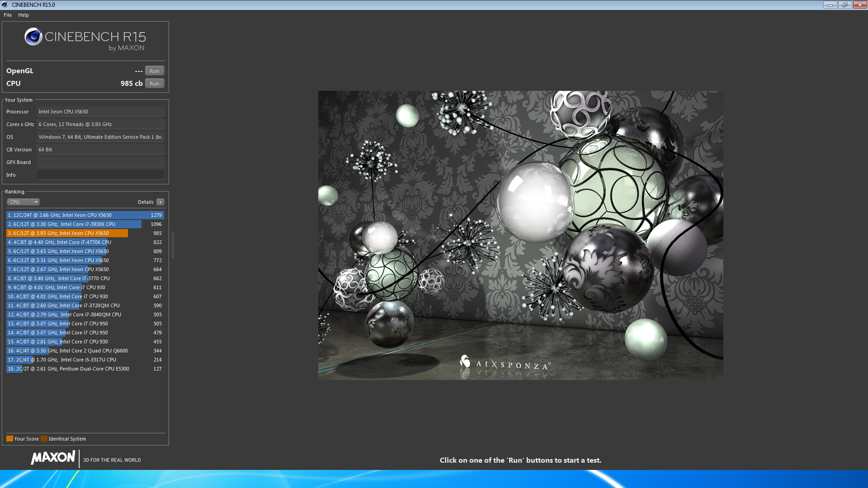Click the OS field showing Windows 7
The image size is (868, 488).
100,137
